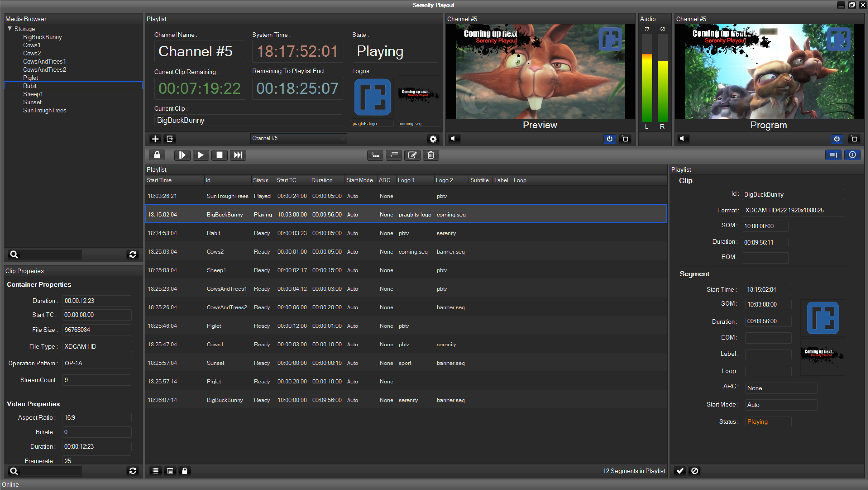The image size is (868, 490).
Task: Open the Start Mode dropdown in Segment panel
Action: click(781, 405)
